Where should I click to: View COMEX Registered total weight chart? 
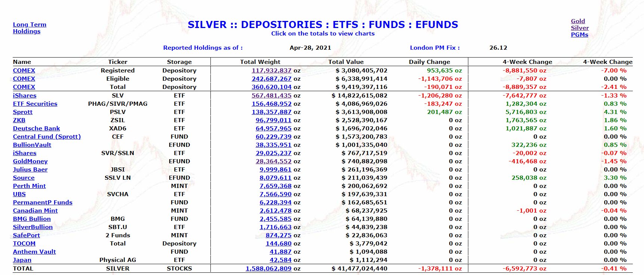[x=271, y=71]
